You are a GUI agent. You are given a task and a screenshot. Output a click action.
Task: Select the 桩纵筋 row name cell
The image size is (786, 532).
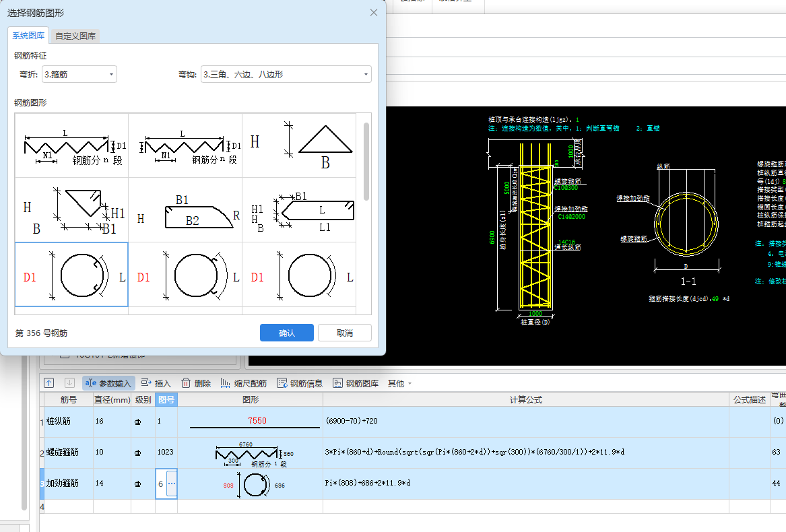tap(69, 421)
